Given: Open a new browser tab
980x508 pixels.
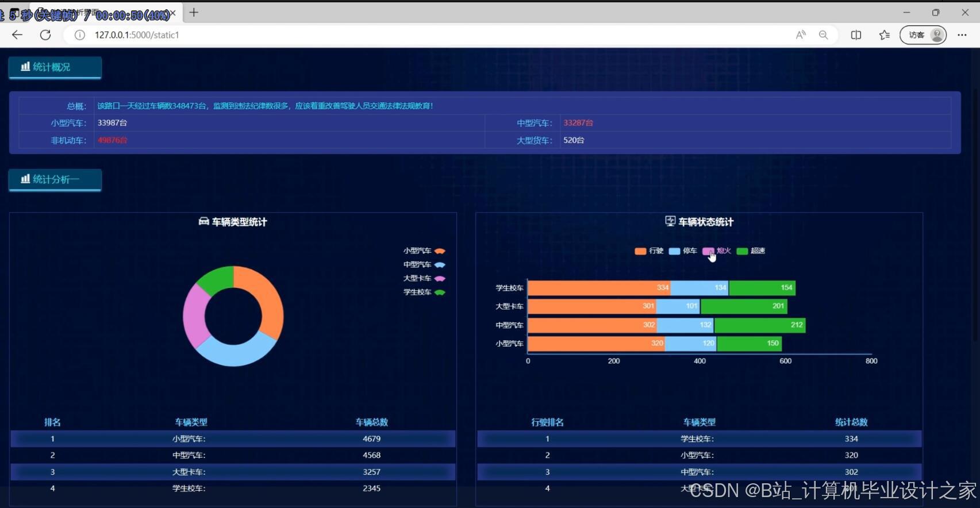Looking at the screenshot, I should (x=194, y=13).
